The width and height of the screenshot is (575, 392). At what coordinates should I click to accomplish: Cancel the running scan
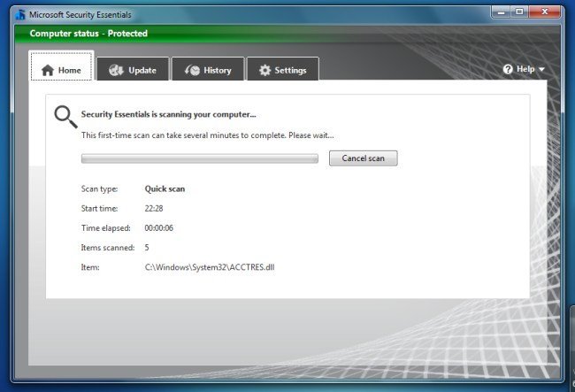pyautogui.click(x=363, y=158)
